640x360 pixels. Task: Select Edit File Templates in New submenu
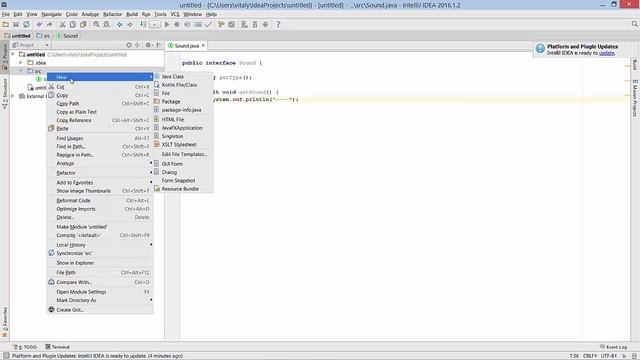point(183,154)
